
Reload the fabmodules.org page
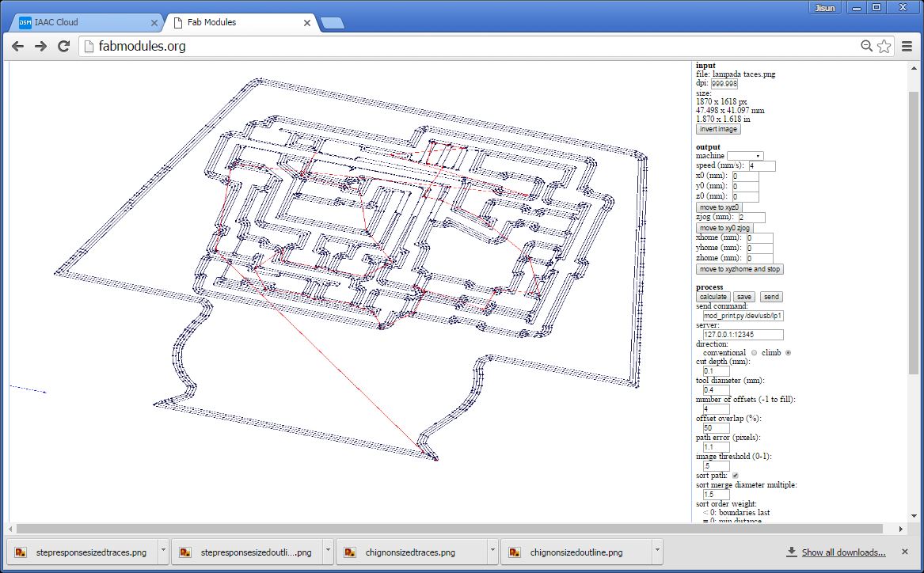(x=63, y=46)
